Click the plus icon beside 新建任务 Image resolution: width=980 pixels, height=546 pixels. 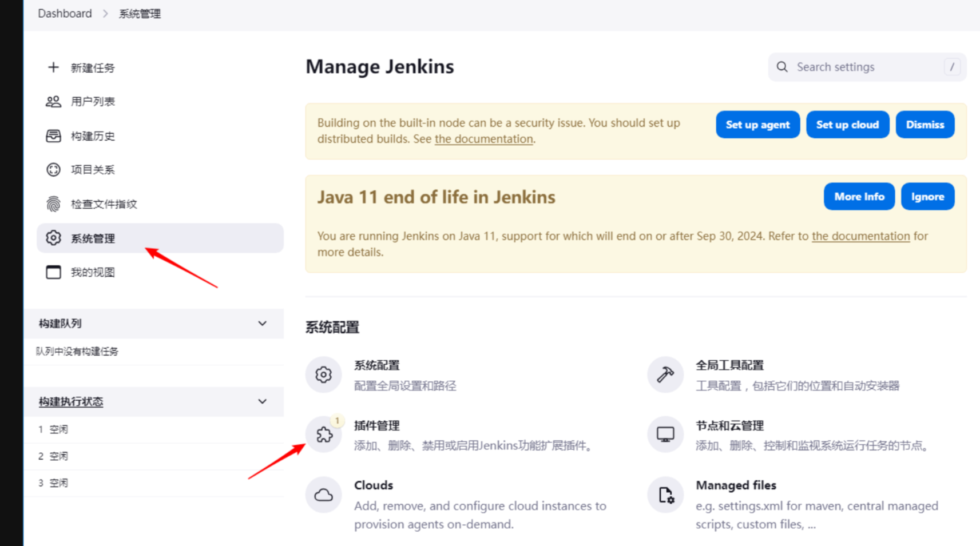point(53,67)
